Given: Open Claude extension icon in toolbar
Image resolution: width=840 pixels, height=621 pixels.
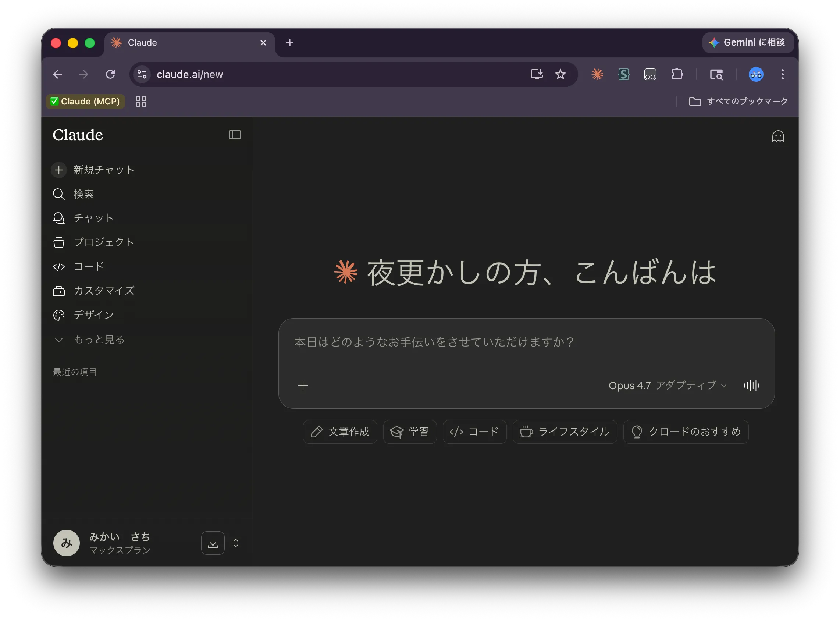Looking at the screenshot, I should pos(597,74).
